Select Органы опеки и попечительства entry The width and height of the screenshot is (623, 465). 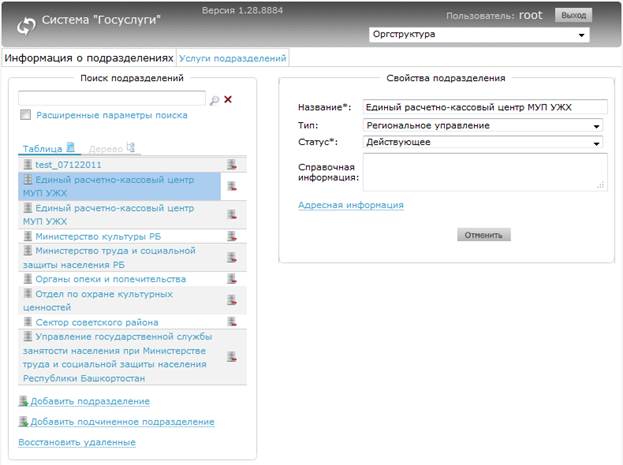(x=111, y=279)
